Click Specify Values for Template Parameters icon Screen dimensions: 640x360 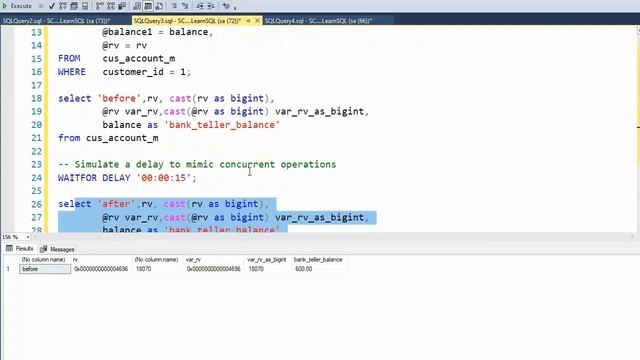[x=226, y=6]
